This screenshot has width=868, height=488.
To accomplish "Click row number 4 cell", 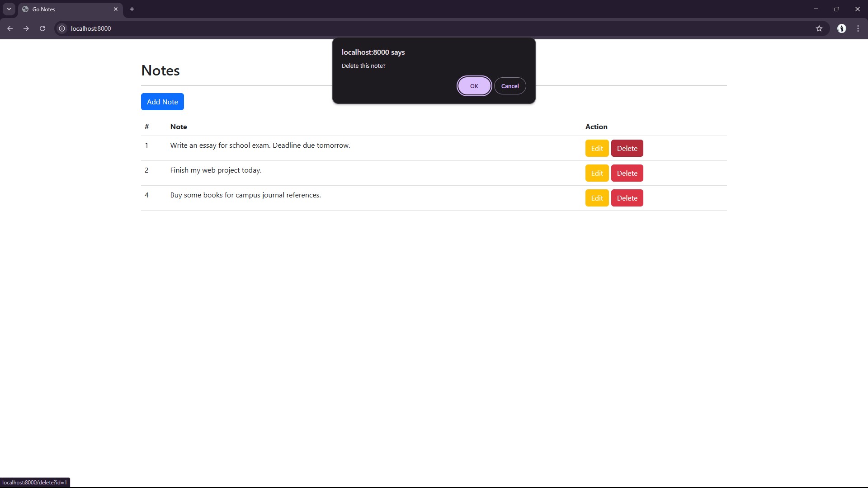I will pos(146,195).
